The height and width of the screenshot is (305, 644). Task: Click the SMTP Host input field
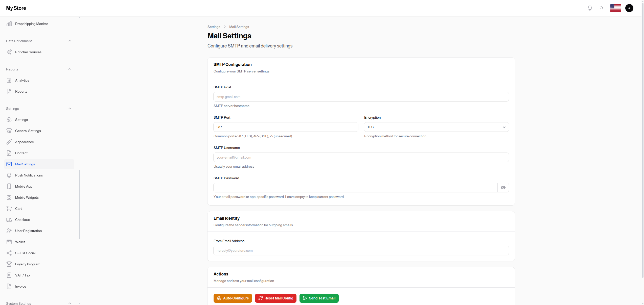(x=361, y=97)
